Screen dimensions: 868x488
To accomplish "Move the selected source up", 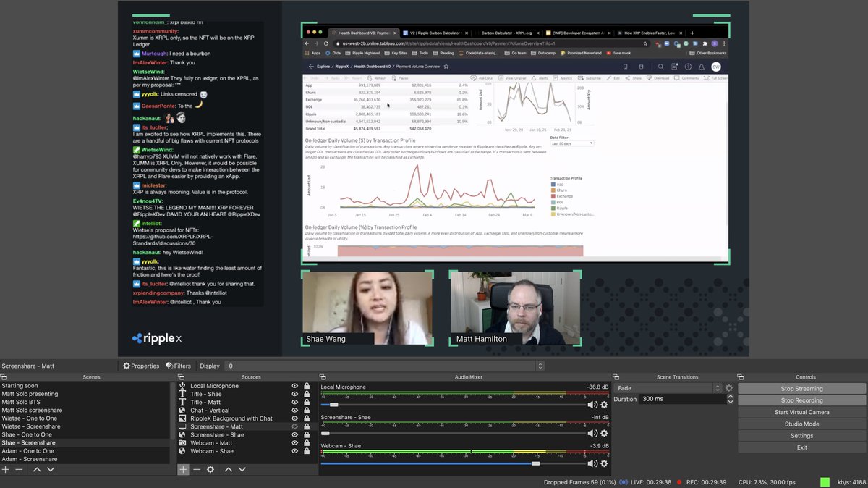I will pyautogui.click(x=229, y=469).
